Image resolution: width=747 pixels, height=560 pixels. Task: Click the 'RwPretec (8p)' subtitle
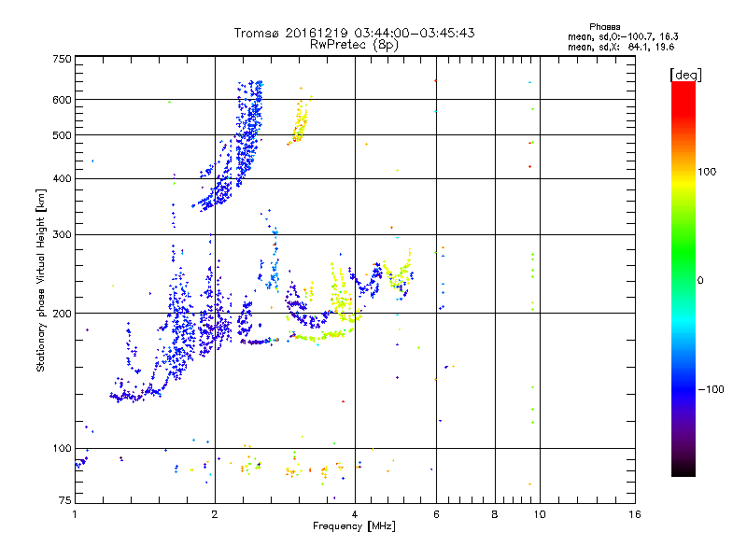354,45
